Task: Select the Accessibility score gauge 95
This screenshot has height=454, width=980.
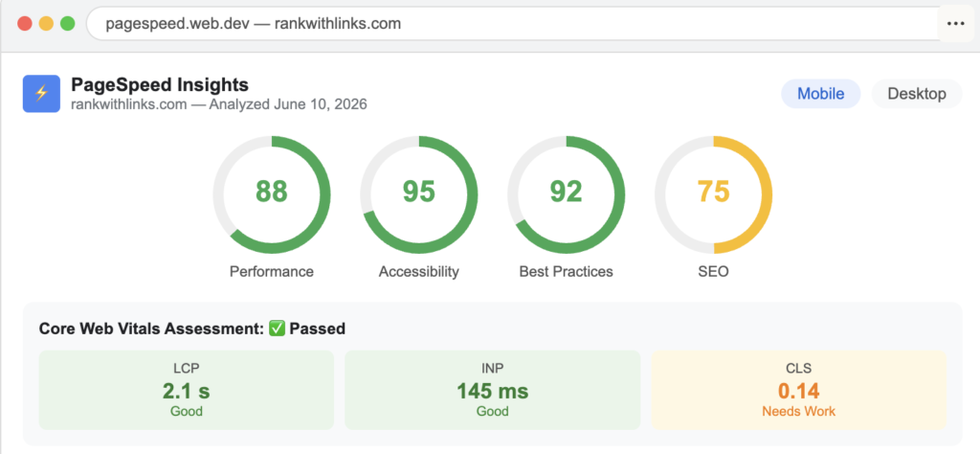Action: point(419,194)
